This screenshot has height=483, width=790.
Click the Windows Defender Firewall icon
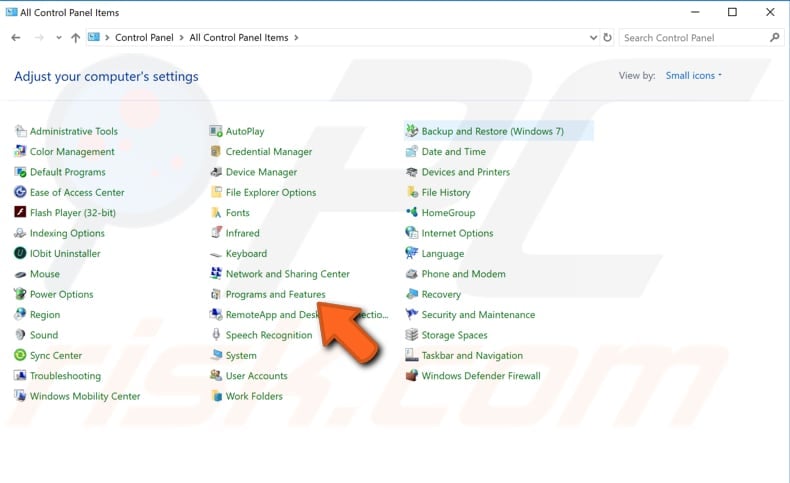(x=412, y=376)
